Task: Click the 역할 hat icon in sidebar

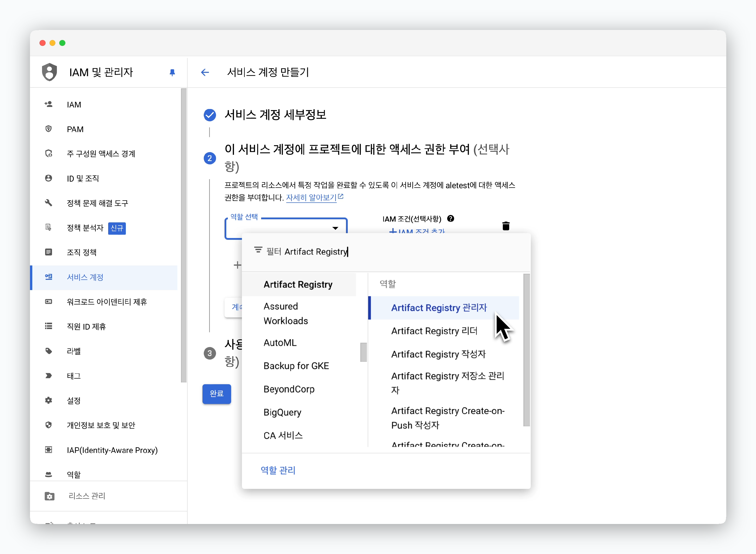Action: (x=49, y=474)
